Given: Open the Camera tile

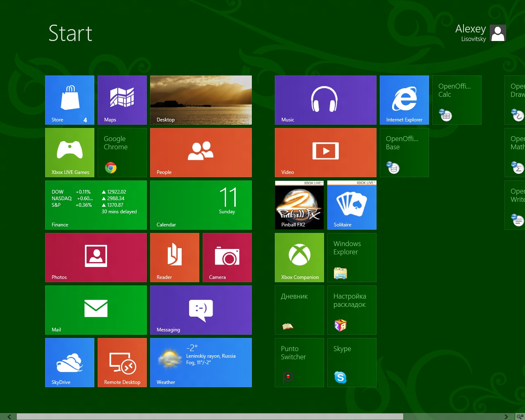Looking at the screenshot, I should coord(227,258).
